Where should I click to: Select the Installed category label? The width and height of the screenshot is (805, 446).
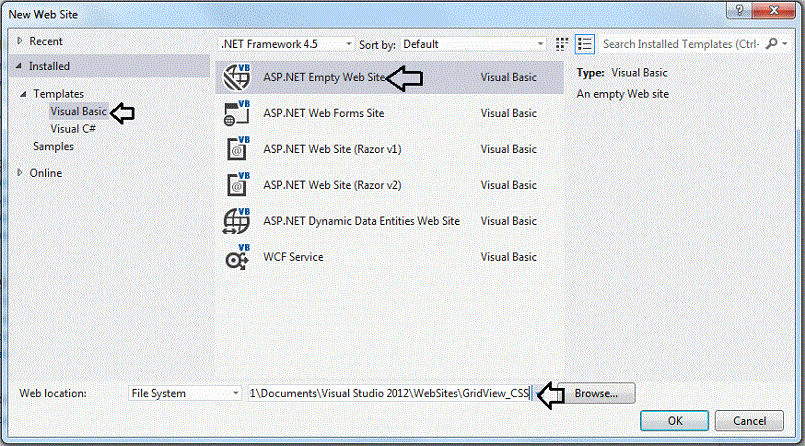(49, 66)
